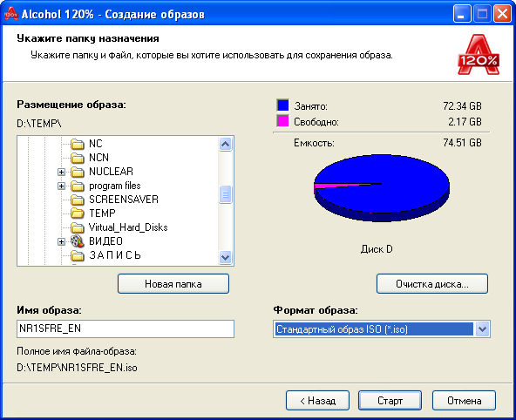The image size is (516, 420).
Task: Select the NUCLEAR folder label
Action: 111,172
